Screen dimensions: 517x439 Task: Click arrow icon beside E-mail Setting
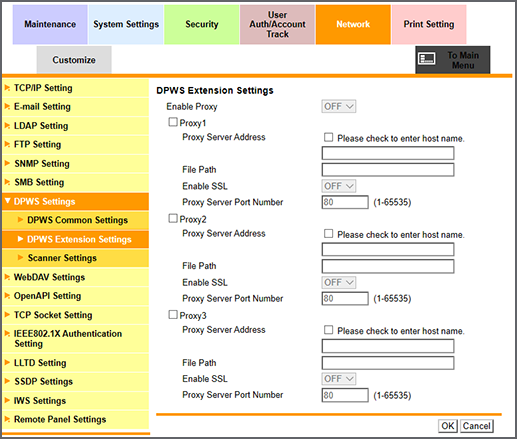7,107
